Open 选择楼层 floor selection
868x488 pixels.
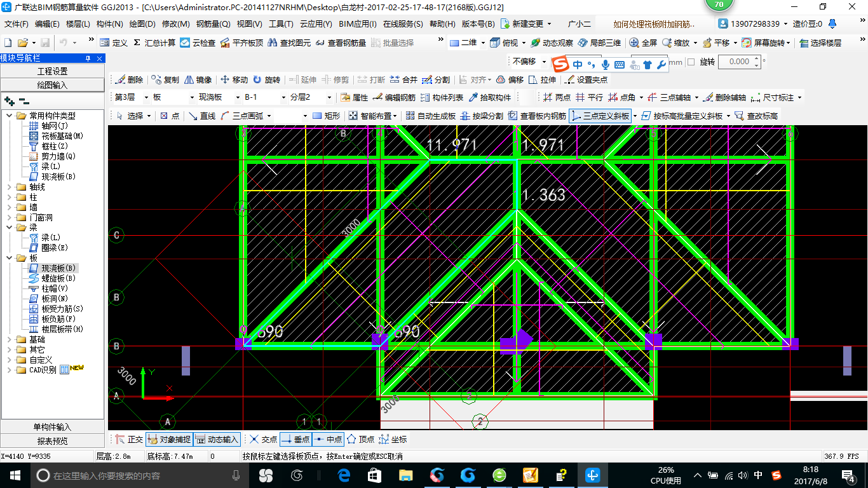(x=820, y=43)
